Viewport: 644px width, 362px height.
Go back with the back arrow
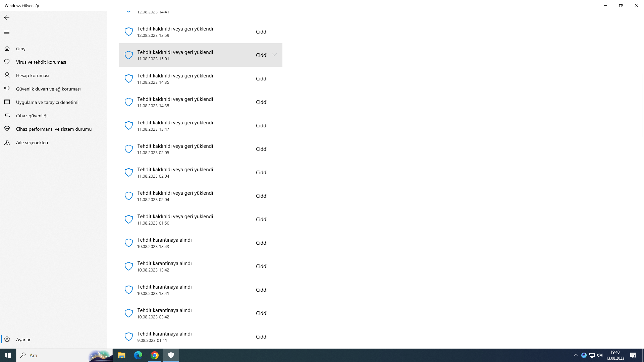[7, 17]
